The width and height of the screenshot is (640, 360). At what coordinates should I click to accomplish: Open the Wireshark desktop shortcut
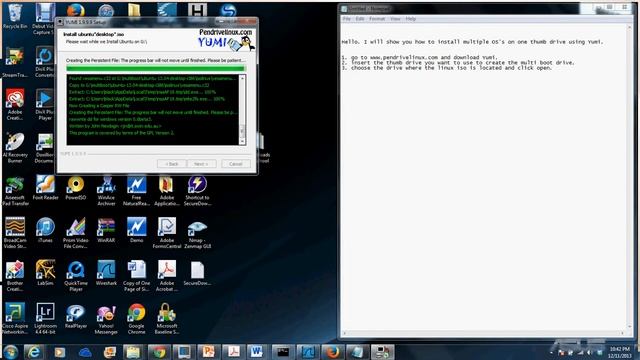[x=106, y=273]
